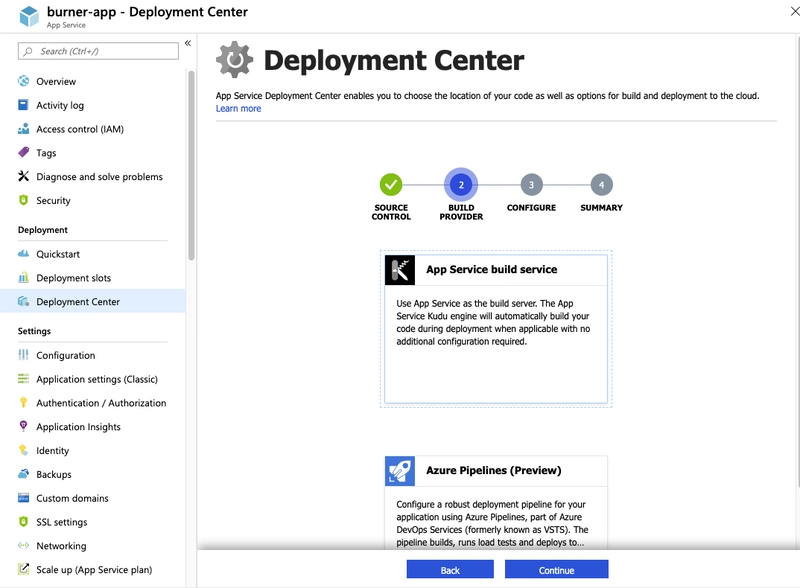Click the burner-app cube icon
This screenshot has width=800, height=588.
point(29,16)
